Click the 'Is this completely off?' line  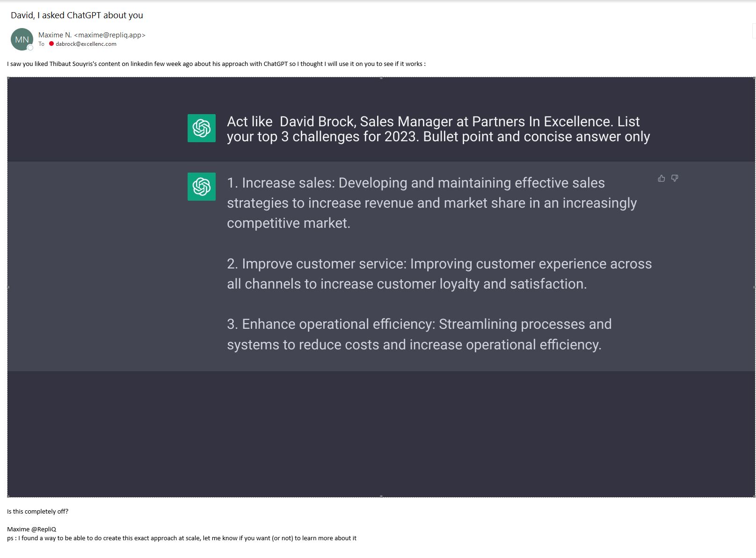(37, 511)
